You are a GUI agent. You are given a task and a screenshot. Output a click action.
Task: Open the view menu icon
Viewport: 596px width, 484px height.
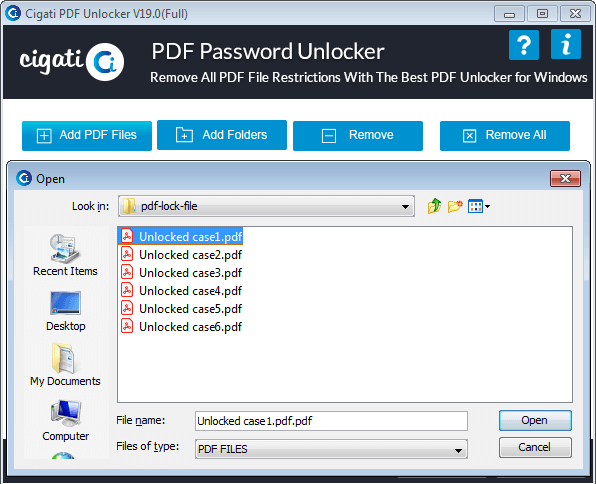point(479,206)
